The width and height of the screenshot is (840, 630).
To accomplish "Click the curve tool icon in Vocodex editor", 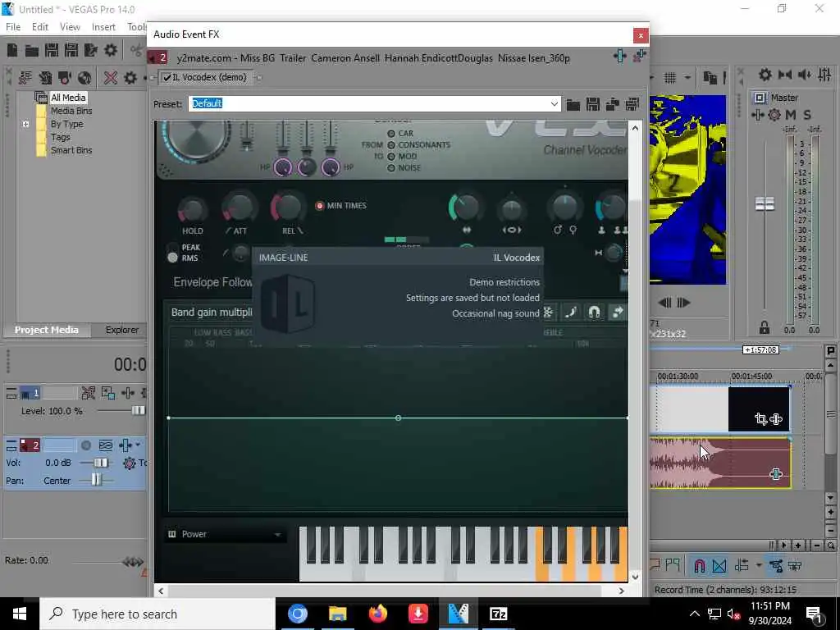I will [571, 312].
